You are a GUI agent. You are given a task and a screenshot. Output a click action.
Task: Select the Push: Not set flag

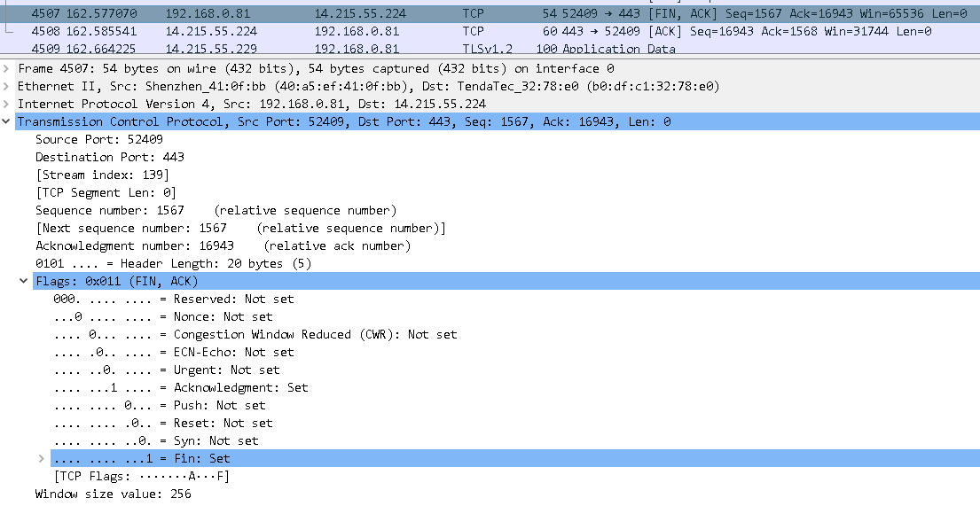[x=160, y=405]
